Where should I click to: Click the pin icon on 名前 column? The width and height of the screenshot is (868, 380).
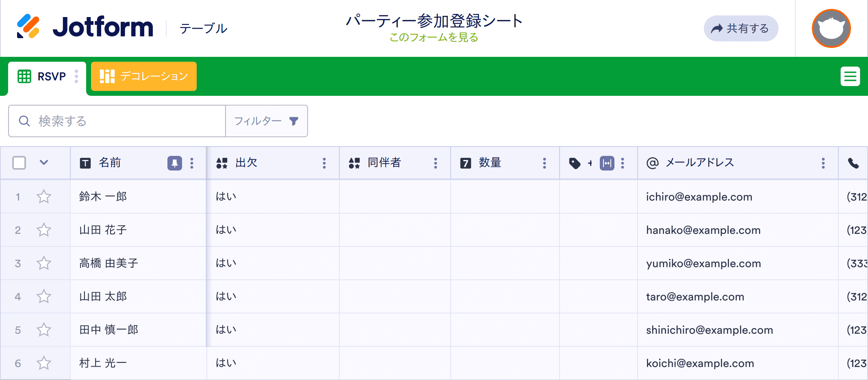pos(174,163)
